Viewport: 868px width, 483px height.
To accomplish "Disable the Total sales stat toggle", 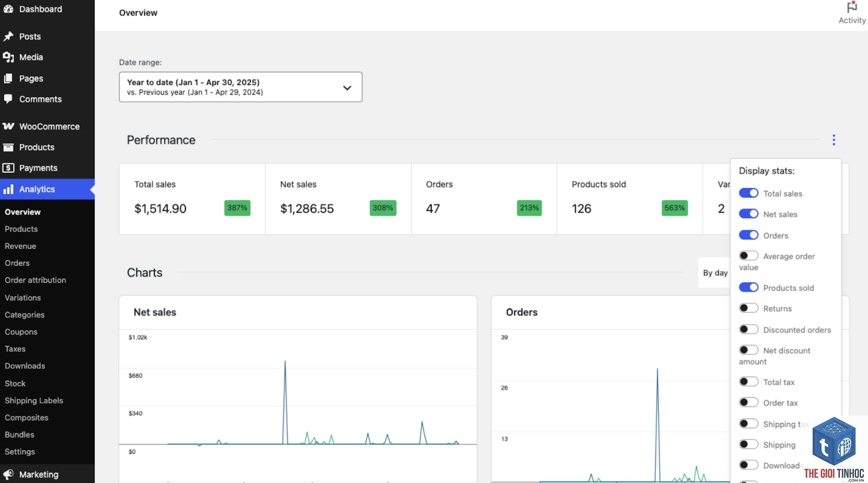I will pos(749,193).
